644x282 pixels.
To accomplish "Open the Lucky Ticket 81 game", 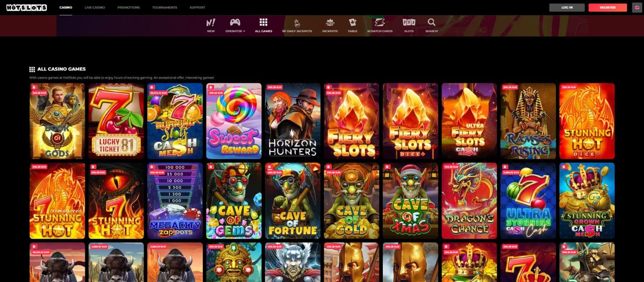I will click(116, 121).
